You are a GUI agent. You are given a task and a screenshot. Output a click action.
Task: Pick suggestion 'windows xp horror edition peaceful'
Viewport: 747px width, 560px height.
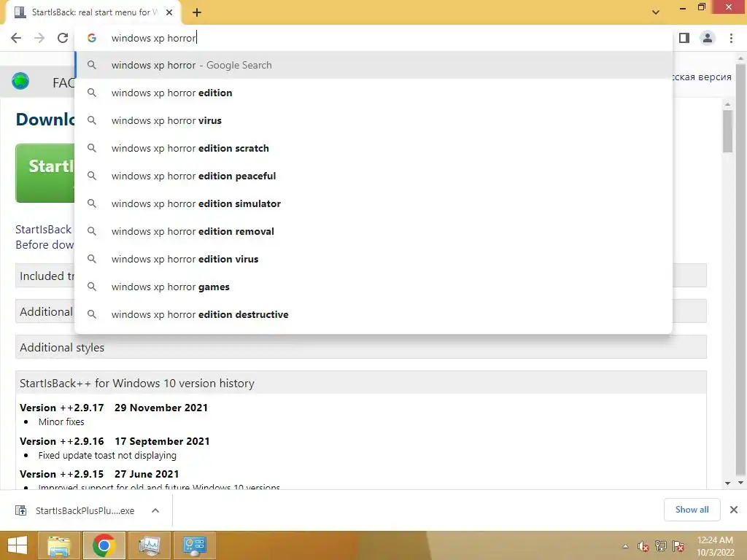coord(373,176)
